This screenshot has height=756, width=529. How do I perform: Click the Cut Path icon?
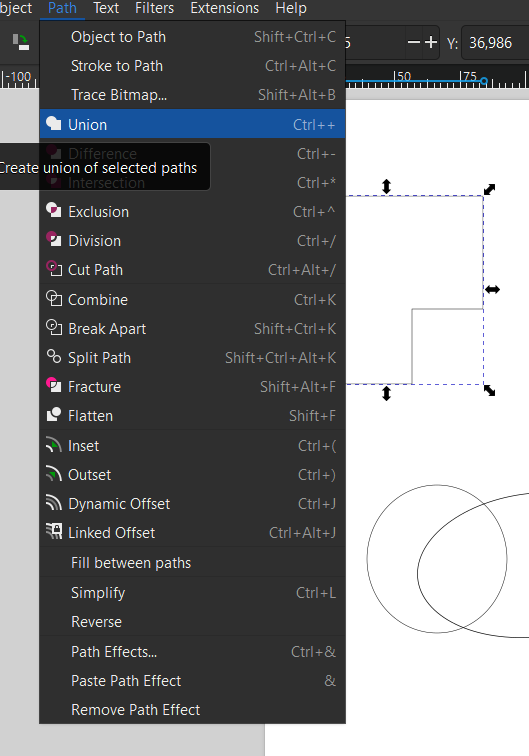pos(54,269)
